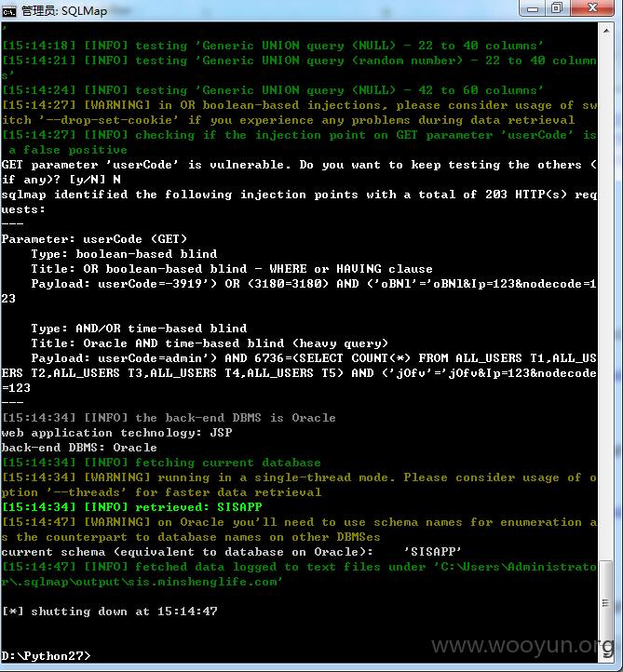Click 'a false positive' text line
Viewport: 623px width, 672px height.
[x=68, y=150]
